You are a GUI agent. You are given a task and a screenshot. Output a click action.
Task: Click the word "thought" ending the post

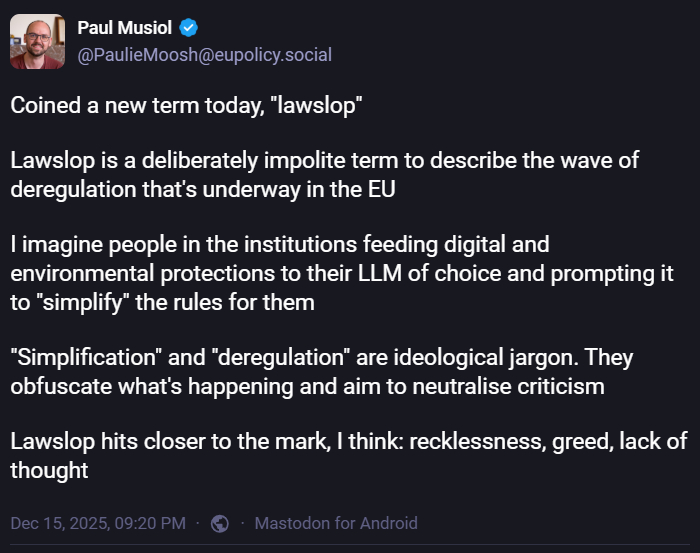(x=49, y=469)
